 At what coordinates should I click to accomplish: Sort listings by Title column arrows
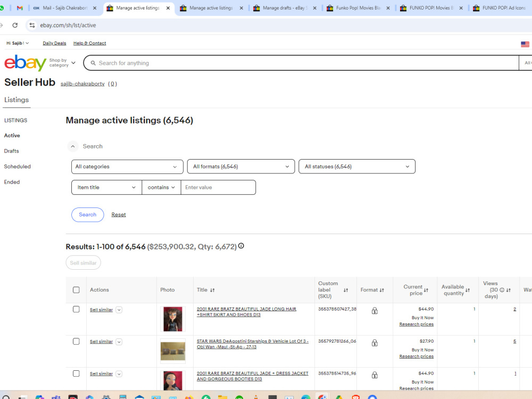point(212,290)
